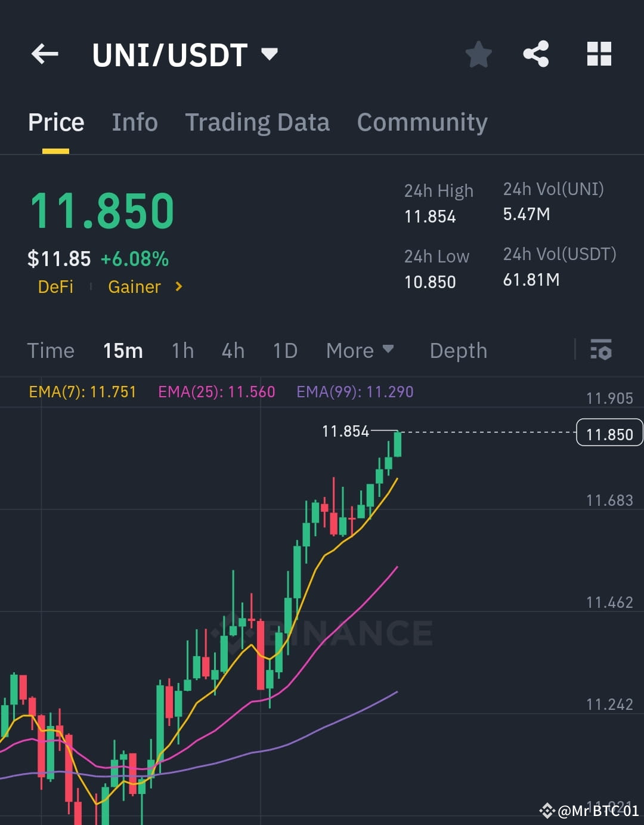Click the 11.850 current price tag on chart
The image size is (644, 825).
coord(609,433)
